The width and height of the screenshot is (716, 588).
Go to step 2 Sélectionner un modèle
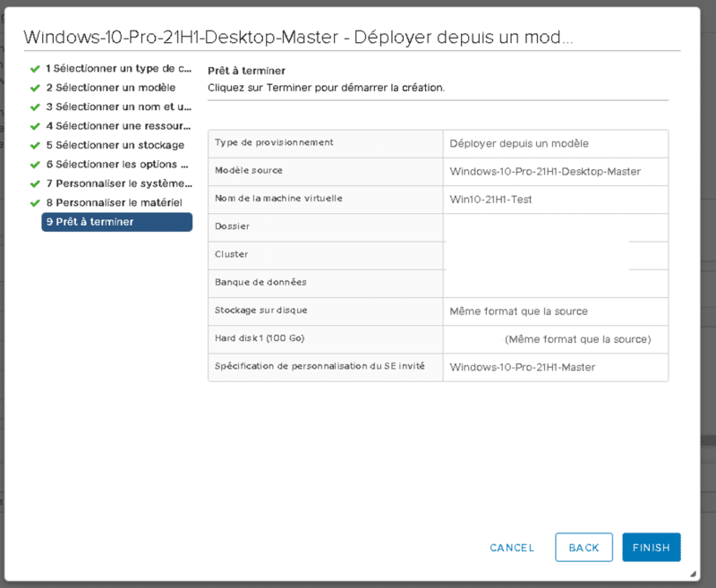pos(115,88)
